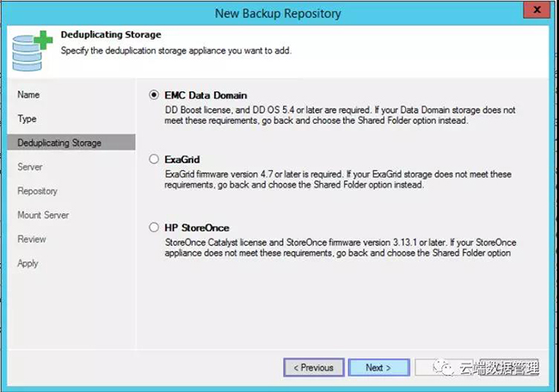Select the EMC Data Domain radio button
The height and width of the screenshot is (392, 559).
pyautogui.click(x=154, y=95)
